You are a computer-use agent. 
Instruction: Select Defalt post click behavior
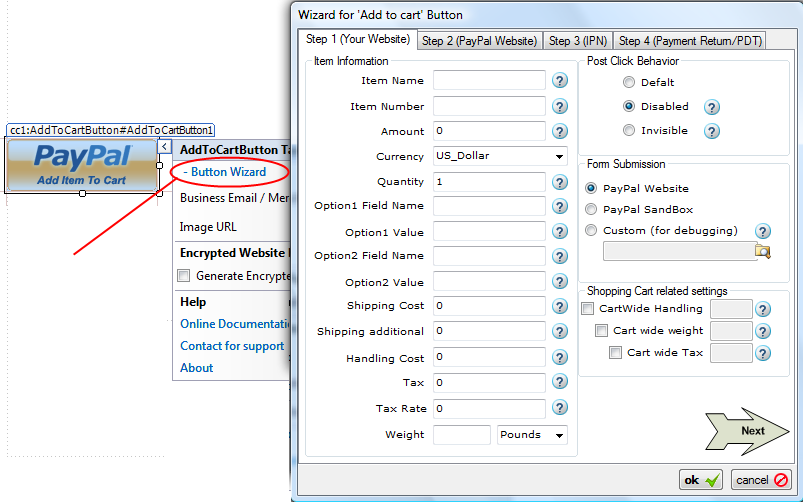tap(629, 82)
